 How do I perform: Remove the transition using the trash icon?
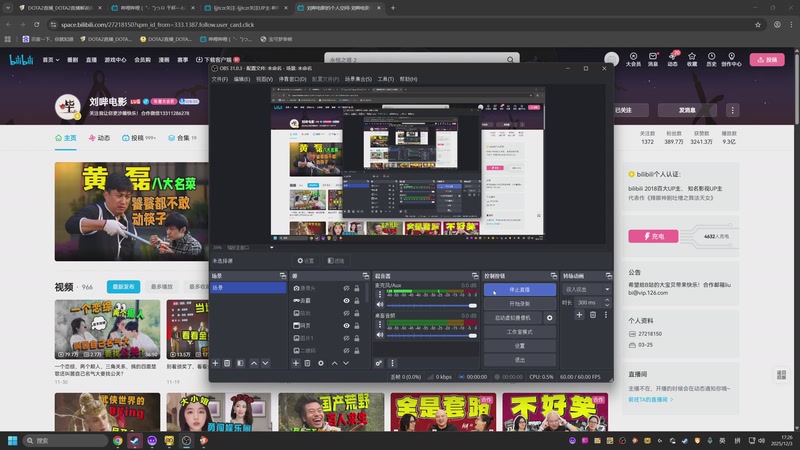click(x=593, y=315)
